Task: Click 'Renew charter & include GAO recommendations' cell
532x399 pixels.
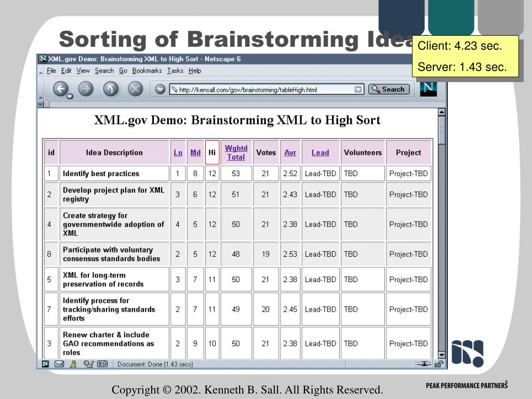Action: [114, 343]
